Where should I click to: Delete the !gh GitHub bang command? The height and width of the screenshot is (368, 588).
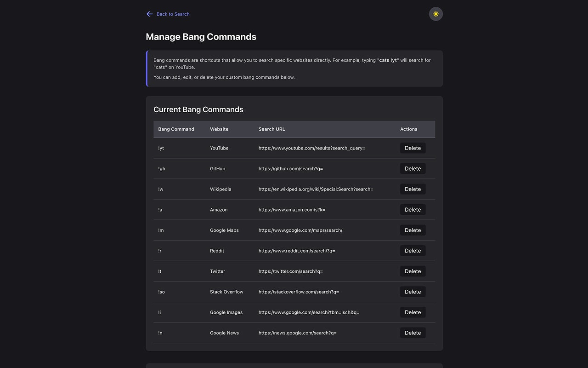[x=413, y=168]
